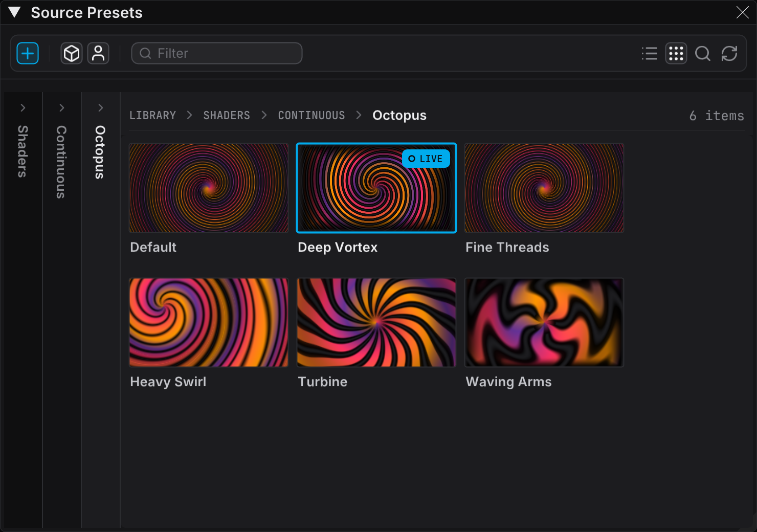This screenshot has width=757, height=532.
Task: Click the Fine Threads label text
Action: pyautogui.click(x=507, y=247)
